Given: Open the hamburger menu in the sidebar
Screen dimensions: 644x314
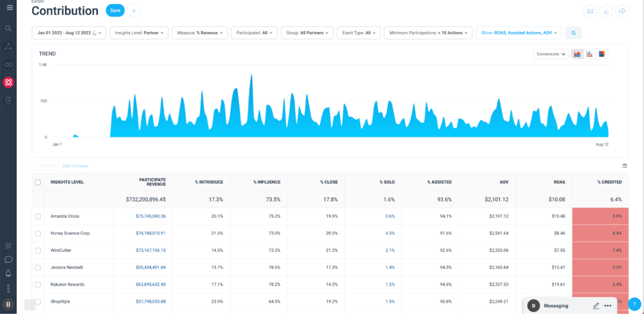Looking at the screenshot, I should click(9, 7).
